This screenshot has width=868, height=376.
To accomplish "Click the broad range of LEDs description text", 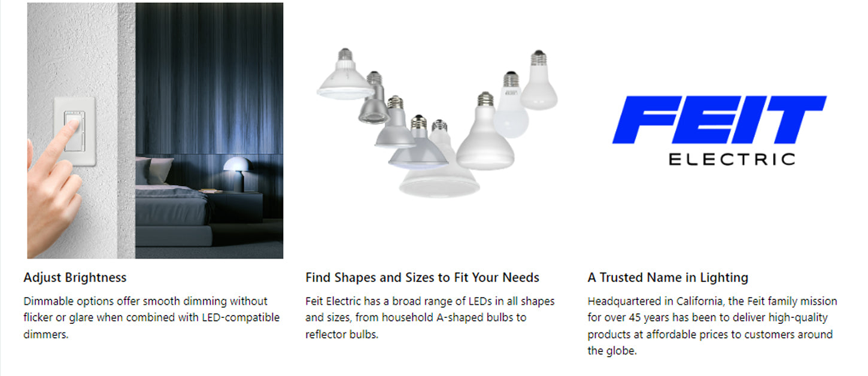I will coord(430,318).
